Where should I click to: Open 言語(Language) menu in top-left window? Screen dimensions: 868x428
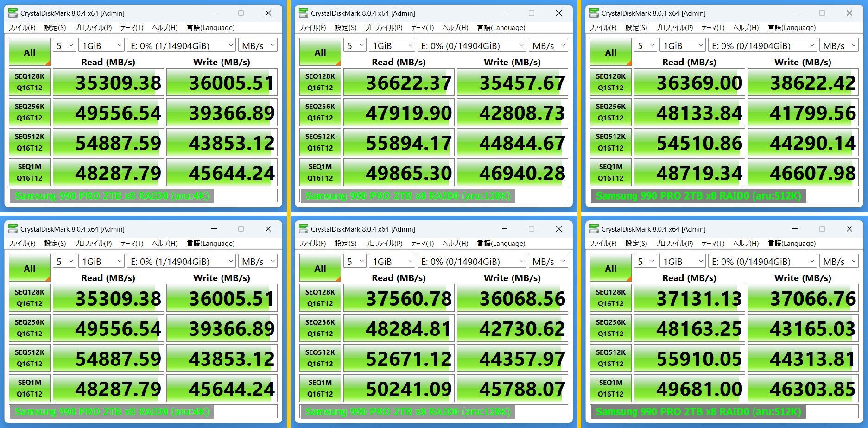210,28
